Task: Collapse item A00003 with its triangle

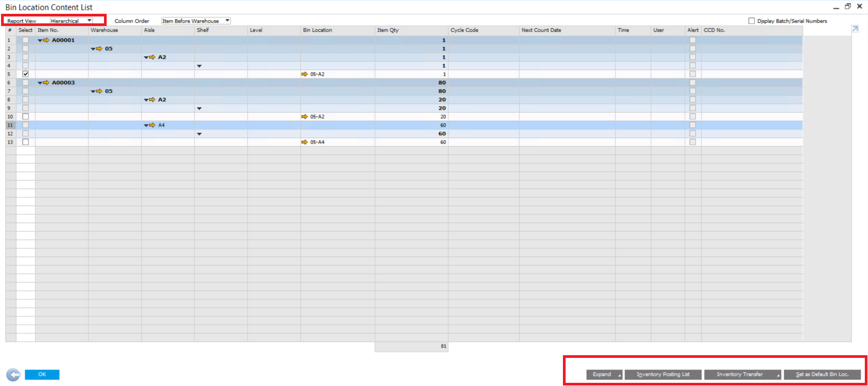Action: [40, 83]
